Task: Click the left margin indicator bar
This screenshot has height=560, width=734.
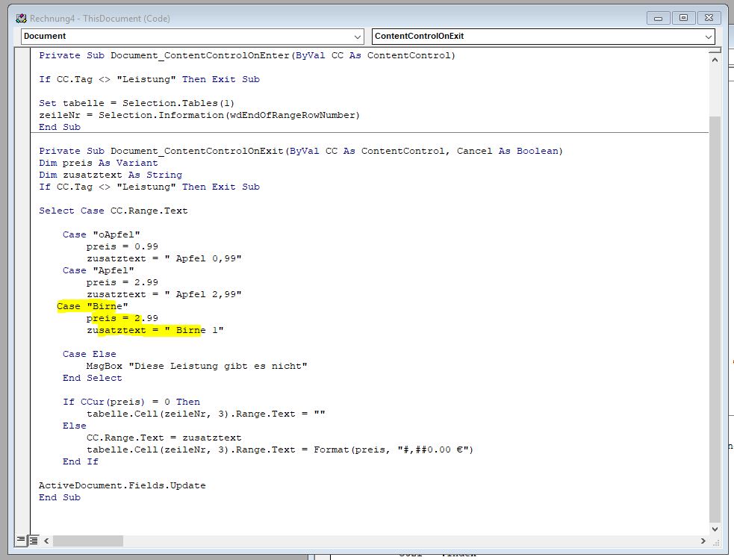Action: (22, 290)
